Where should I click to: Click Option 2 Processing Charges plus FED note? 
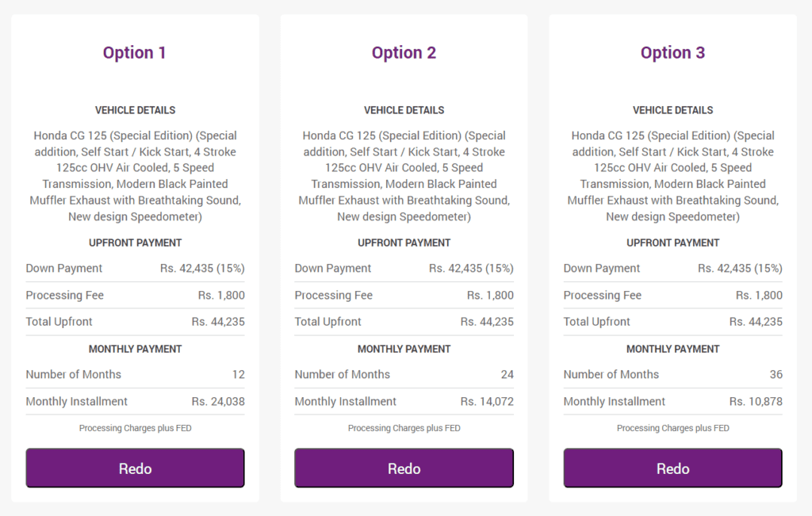click(x=404, y=428)
